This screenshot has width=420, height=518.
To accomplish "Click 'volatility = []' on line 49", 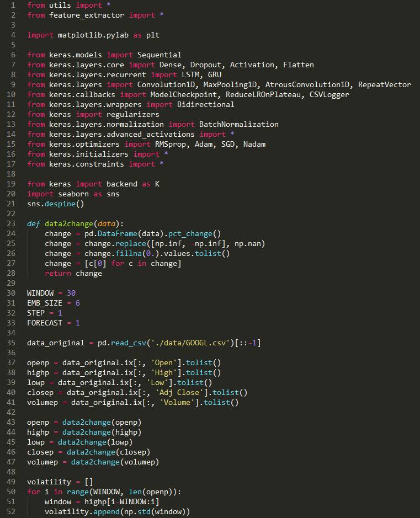I will click(60, 482).
